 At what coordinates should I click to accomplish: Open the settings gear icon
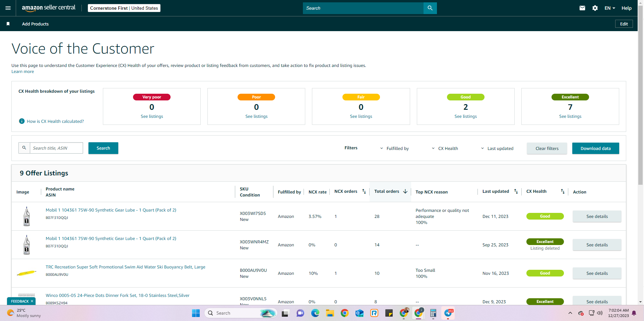pos(595,8)
